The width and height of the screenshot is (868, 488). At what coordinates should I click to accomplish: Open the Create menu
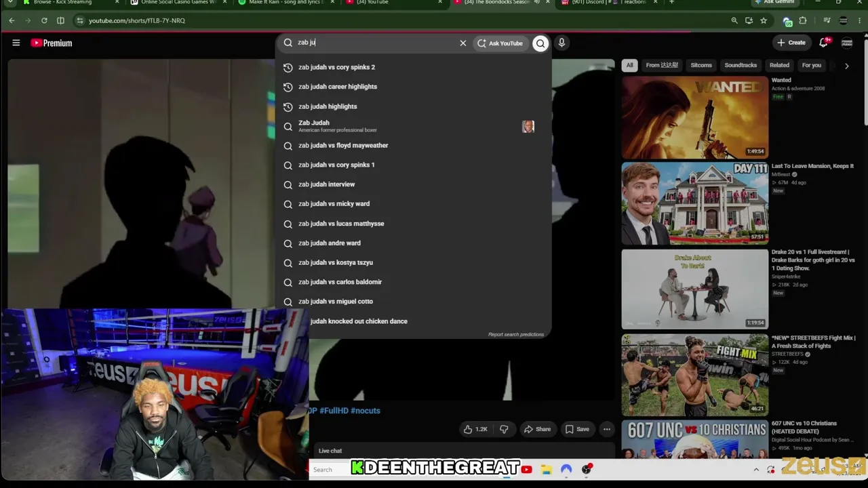[x=791, y=43]
